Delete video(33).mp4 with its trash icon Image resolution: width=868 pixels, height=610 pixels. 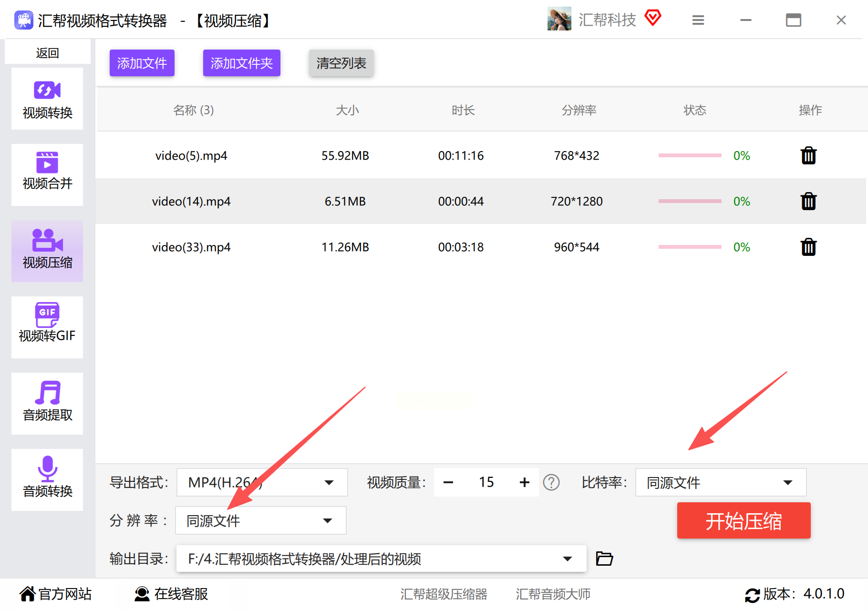[x=808, y=247]
